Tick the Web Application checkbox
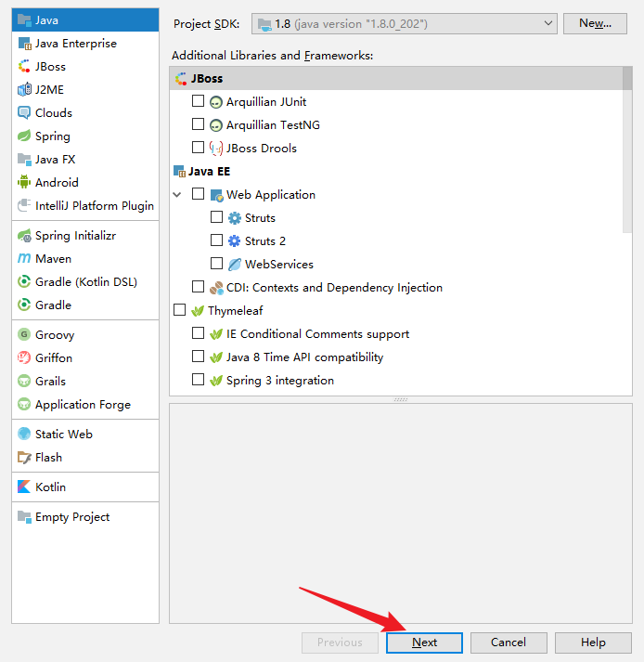Viewport: 644px width, 662px height. click(198, 194)
